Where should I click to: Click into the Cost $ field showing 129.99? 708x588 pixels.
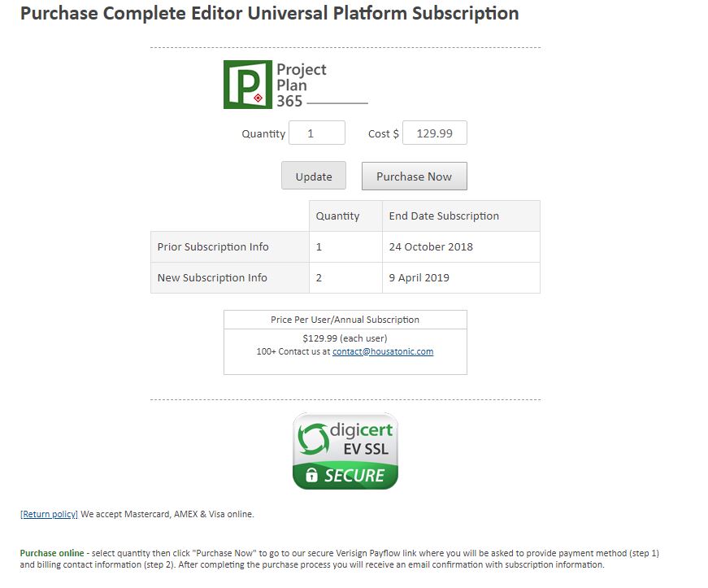click(435, 133)
